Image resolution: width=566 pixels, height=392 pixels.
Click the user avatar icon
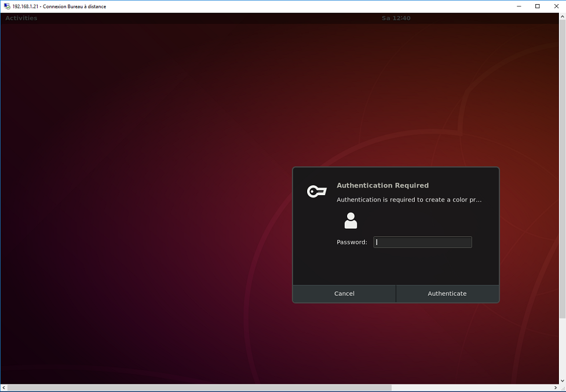point(351,220)
